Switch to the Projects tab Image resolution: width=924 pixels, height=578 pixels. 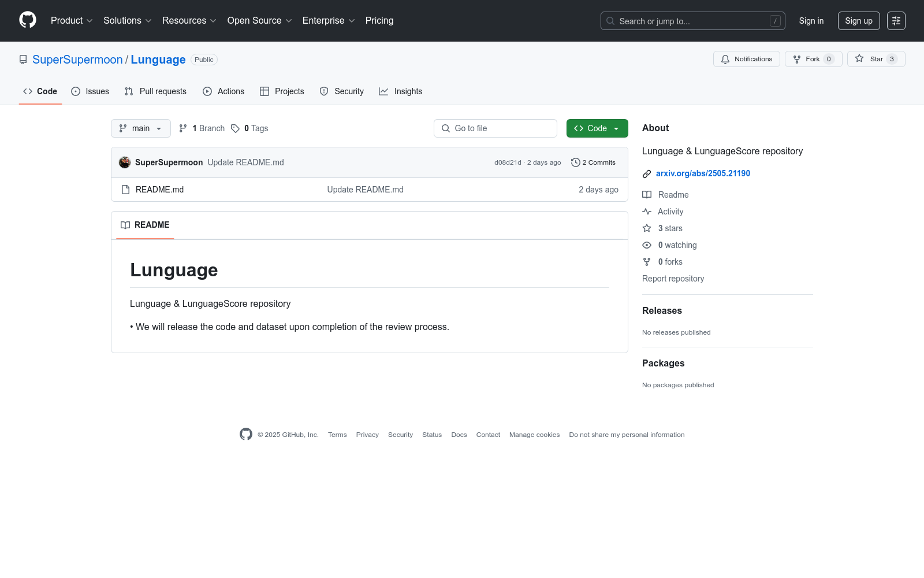point(282,91)
